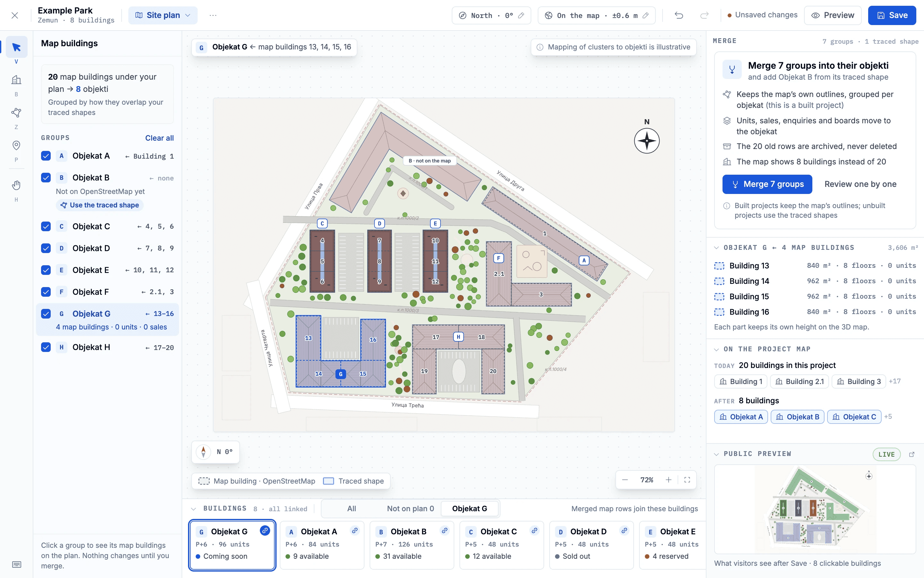This screenshot has width=924, height=578.
Task: Click Merge 7 groups button
Action: click(x=767, y=184)
